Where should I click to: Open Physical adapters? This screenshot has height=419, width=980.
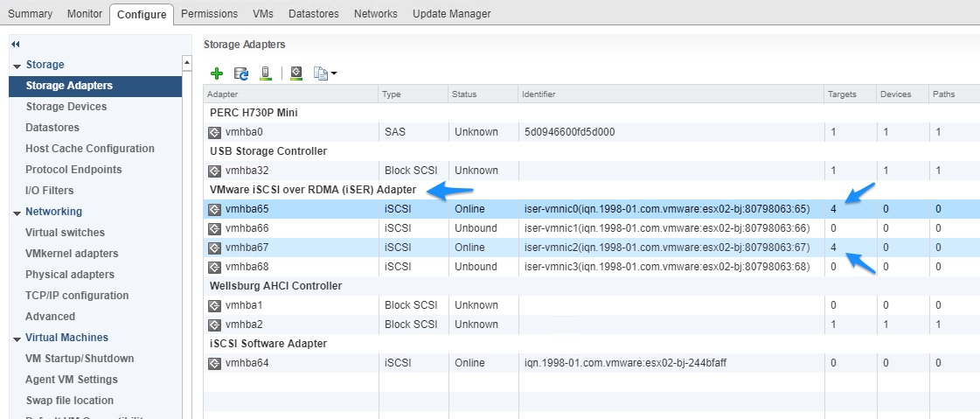pos(70,274)
